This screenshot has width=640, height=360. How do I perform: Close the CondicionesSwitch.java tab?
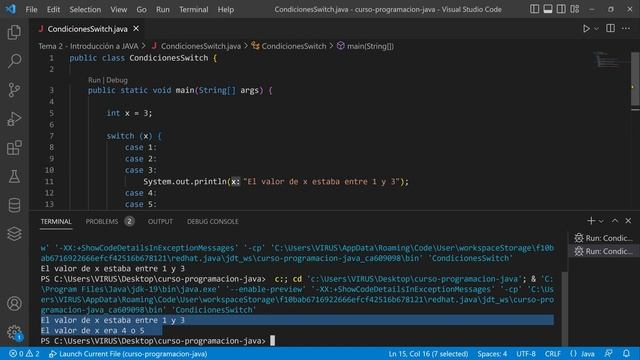(136, 29)
